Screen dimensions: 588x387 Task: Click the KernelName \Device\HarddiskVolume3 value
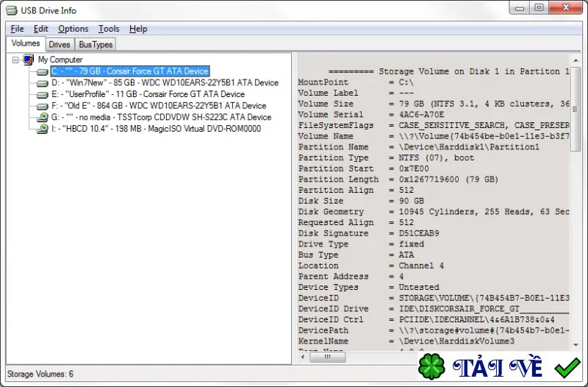[x=456, y=341]
